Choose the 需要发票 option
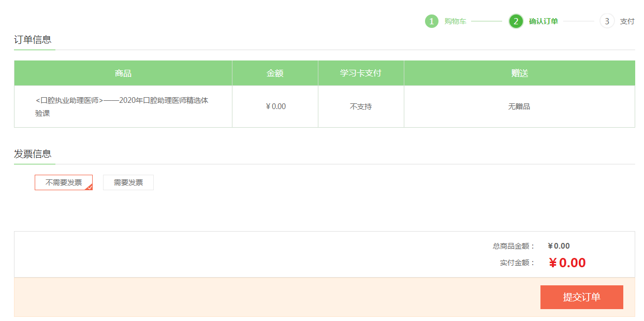This screenshot has width=644, height=321. [x=128, y=182]
